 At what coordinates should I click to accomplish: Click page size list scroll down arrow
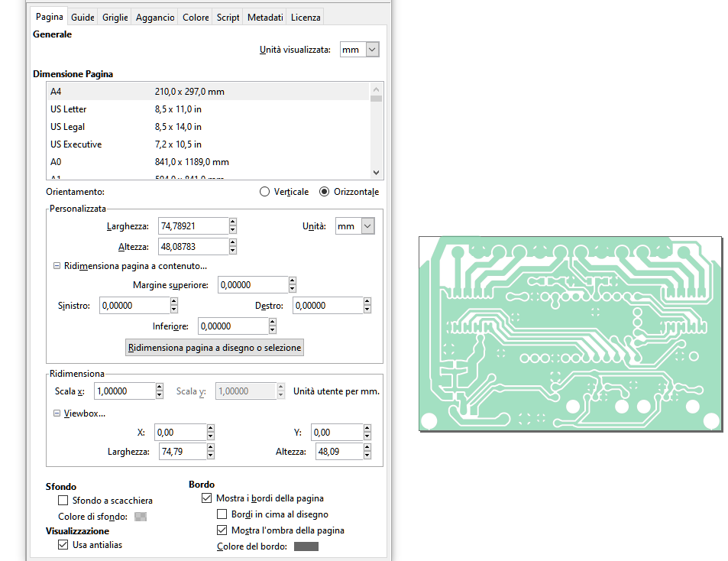tap(376, 173)
